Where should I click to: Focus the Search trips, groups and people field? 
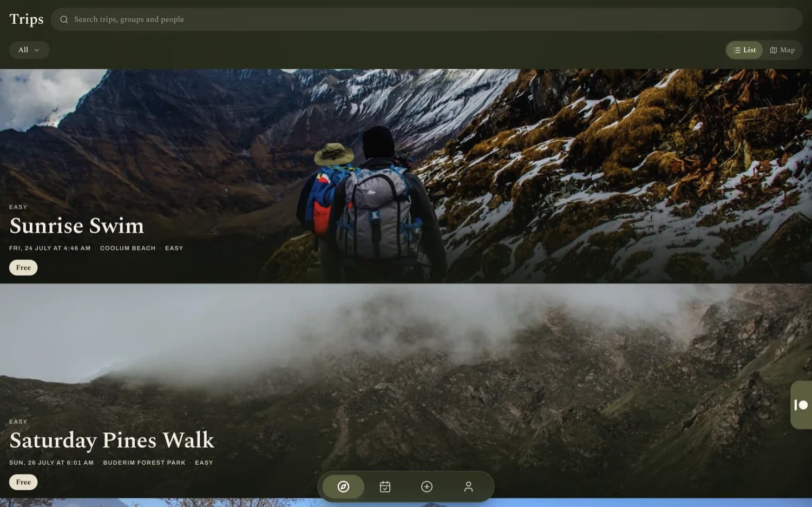427,19
